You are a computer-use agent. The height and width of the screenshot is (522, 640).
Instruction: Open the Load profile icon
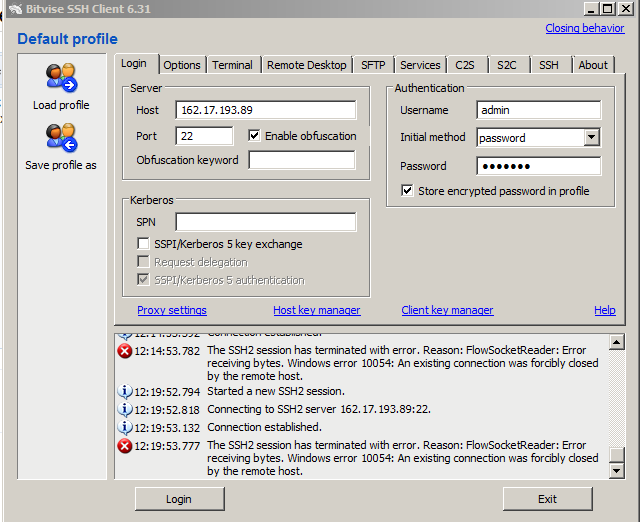[61, 78]
